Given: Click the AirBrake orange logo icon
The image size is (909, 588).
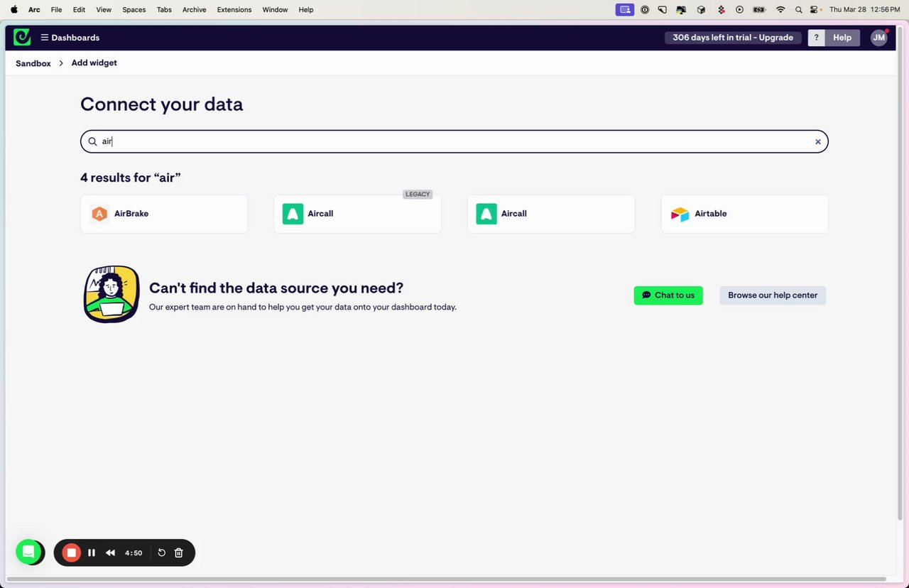Looking at the screenshot, I should (x=100, y=214).
